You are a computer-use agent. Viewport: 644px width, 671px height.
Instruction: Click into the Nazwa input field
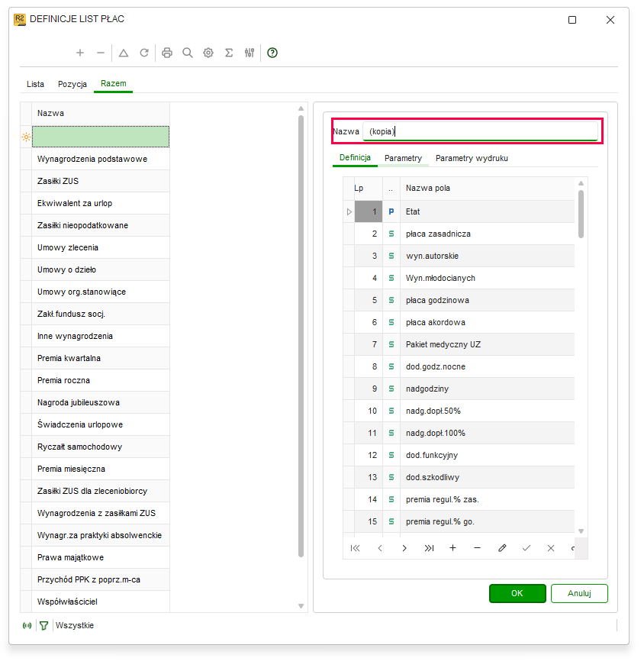pos(480,131)
